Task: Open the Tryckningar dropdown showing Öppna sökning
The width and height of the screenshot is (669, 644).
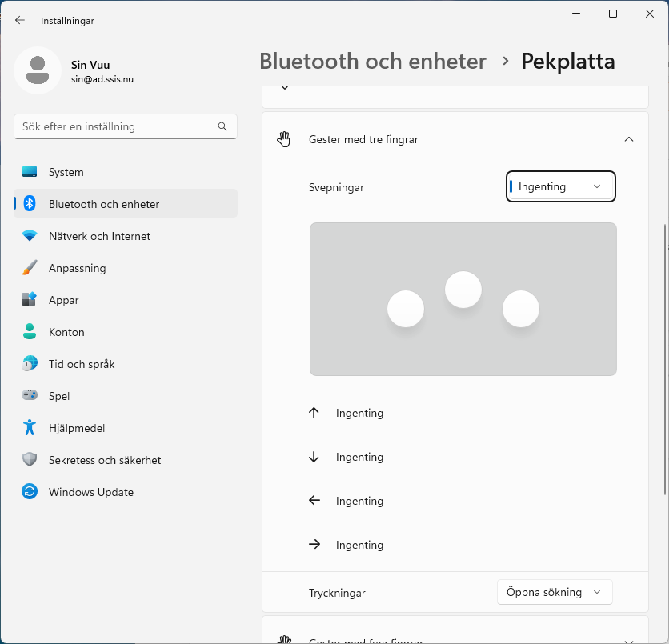Action: pyautogui.click(x=554, y=592)
